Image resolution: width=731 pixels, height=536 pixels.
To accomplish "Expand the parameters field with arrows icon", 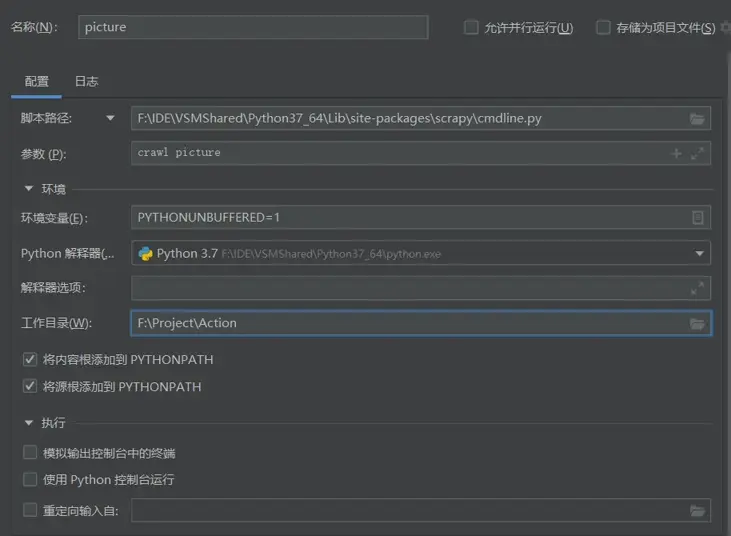I will click(x=697, y=153).
